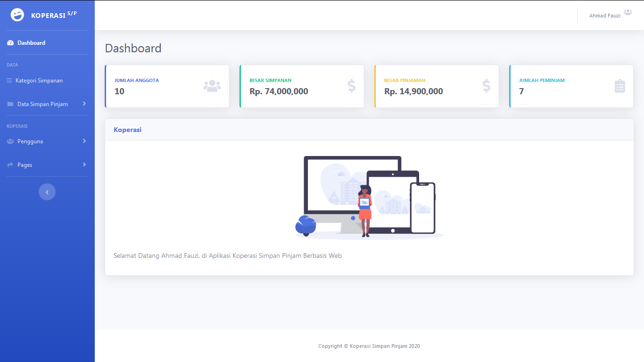This screenshot has height=362, width=644.
Task: Click the Kategori Simpanan list icon
Action: click(x=9, y=81)
